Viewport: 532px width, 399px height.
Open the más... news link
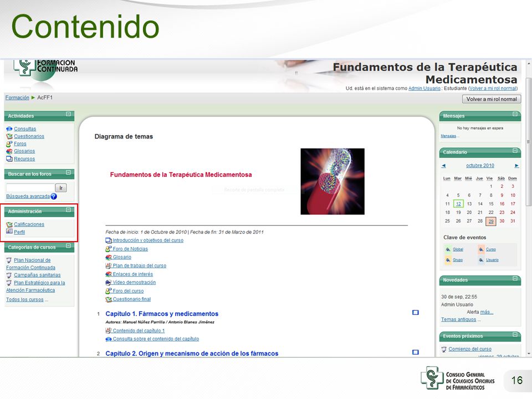point(487,312)
